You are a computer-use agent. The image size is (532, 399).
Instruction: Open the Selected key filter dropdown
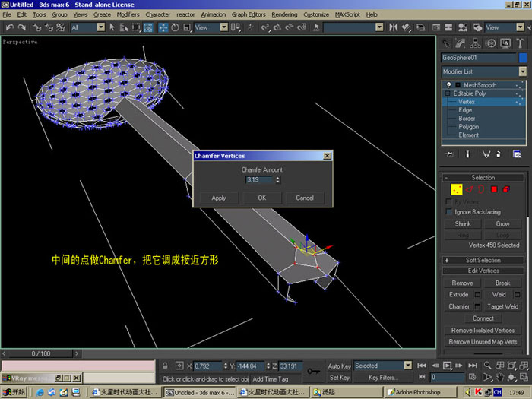[408, 366]
